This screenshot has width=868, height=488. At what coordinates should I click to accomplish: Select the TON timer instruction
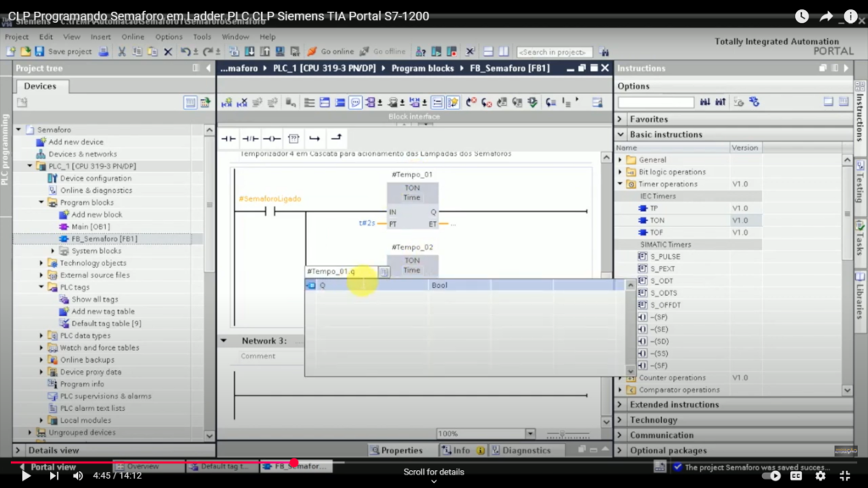coord(657,220)
